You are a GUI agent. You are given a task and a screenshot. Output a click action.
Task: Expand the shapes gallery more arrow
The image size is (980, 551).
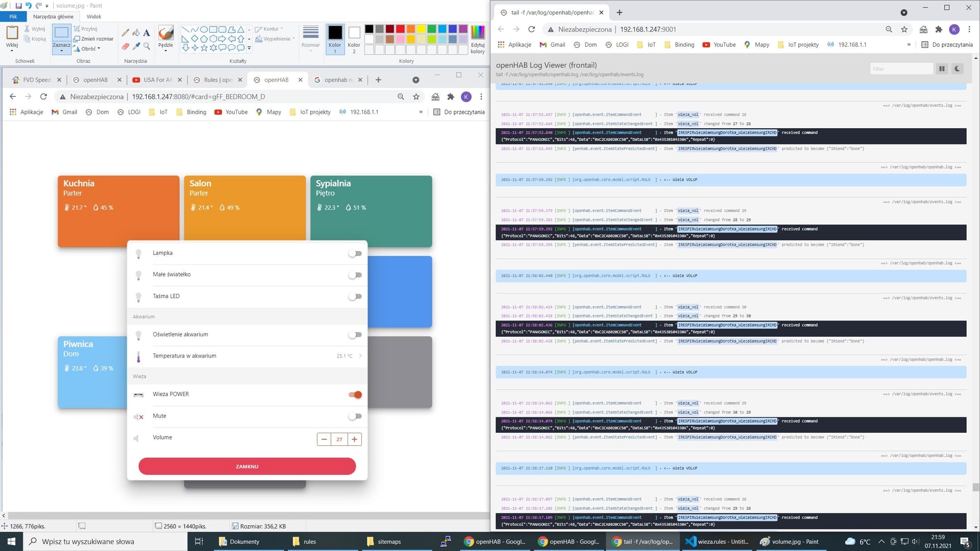coord(249,48)
